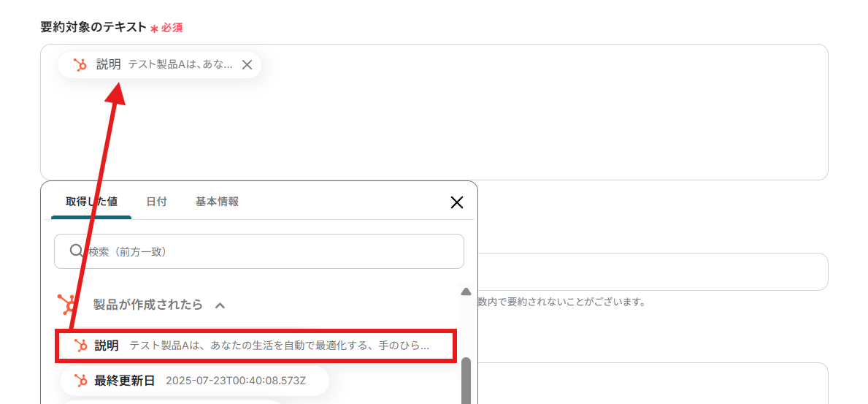Click the value list scrollbar thumb
Screen dimensions: 868x404
(466, 381)
